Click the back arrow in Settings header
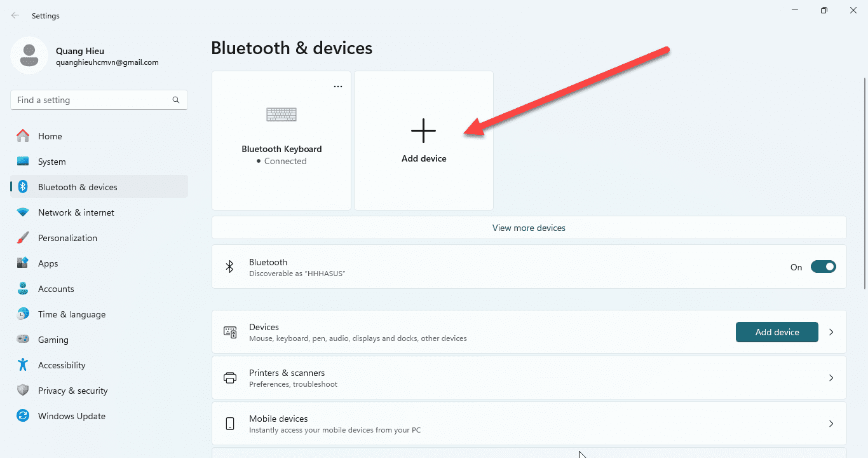 (15, 16)
